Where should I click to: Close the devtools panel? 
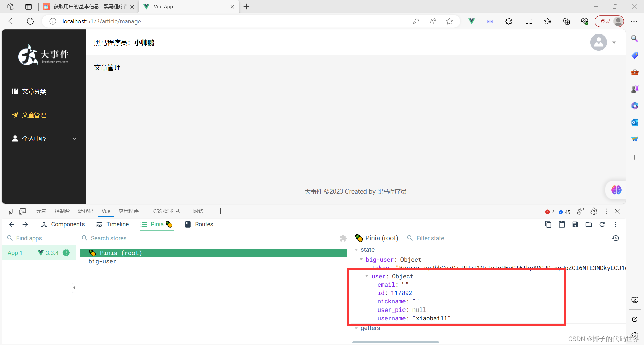pos(618,211)
